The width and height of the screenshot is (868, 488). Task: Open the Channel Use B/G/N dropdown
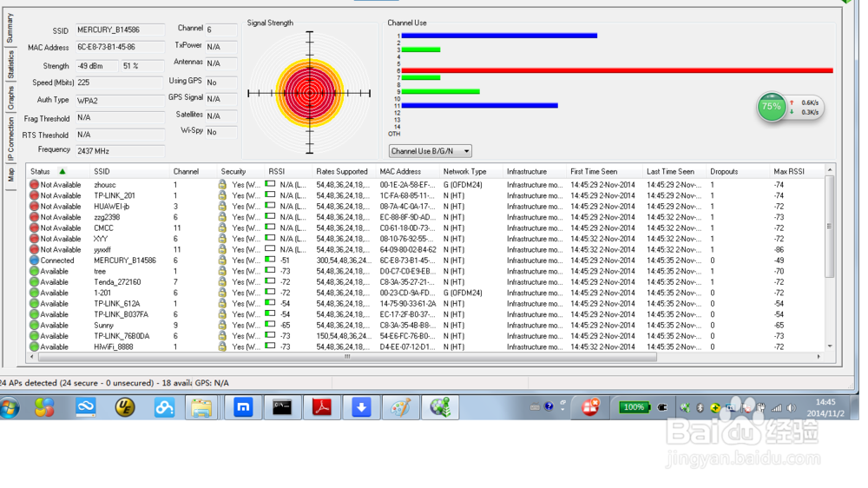pyautogui.click(x=431, y=151)
